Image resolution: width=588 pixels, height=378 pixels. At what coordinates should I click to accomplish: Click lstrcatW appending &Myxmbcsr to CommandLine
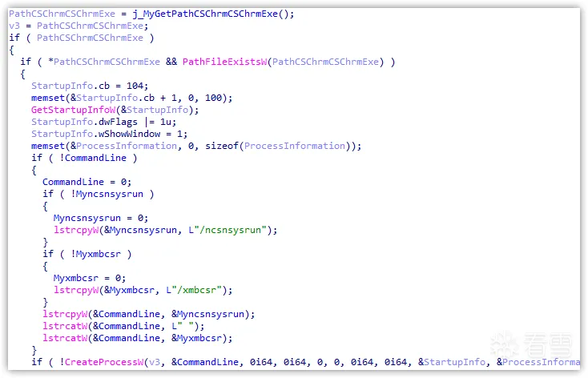137,338
